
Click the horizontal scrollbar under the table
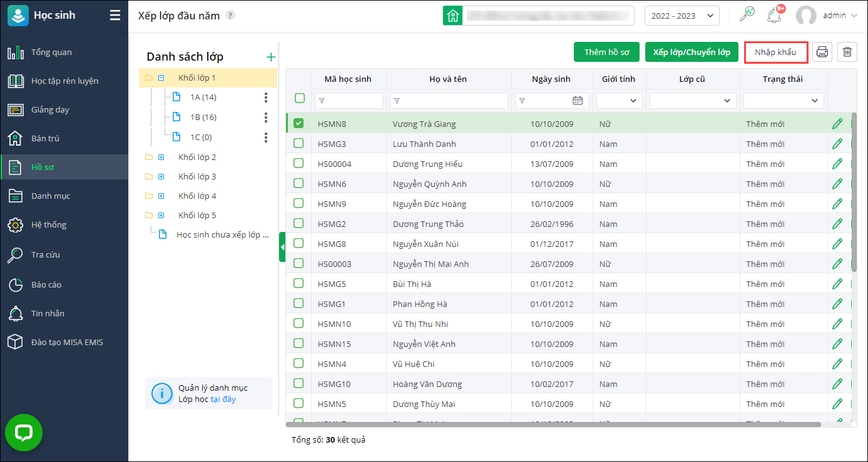[553, 424]
